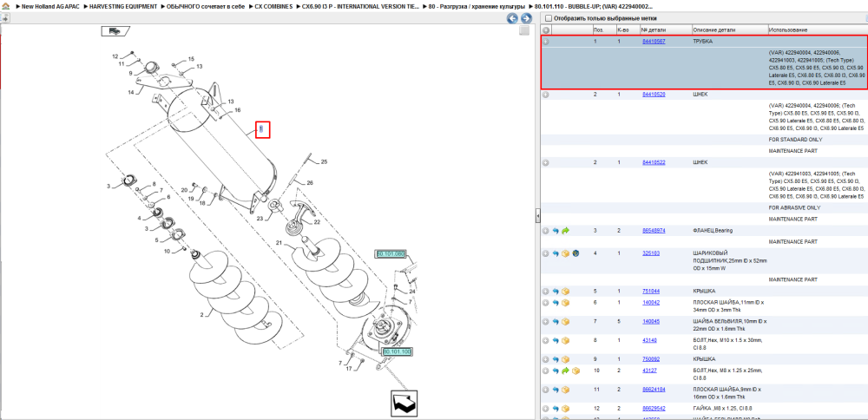Screen dimensions: 868x420
Task: Expand the row for part 84410522
Action: tap(546, 162)
